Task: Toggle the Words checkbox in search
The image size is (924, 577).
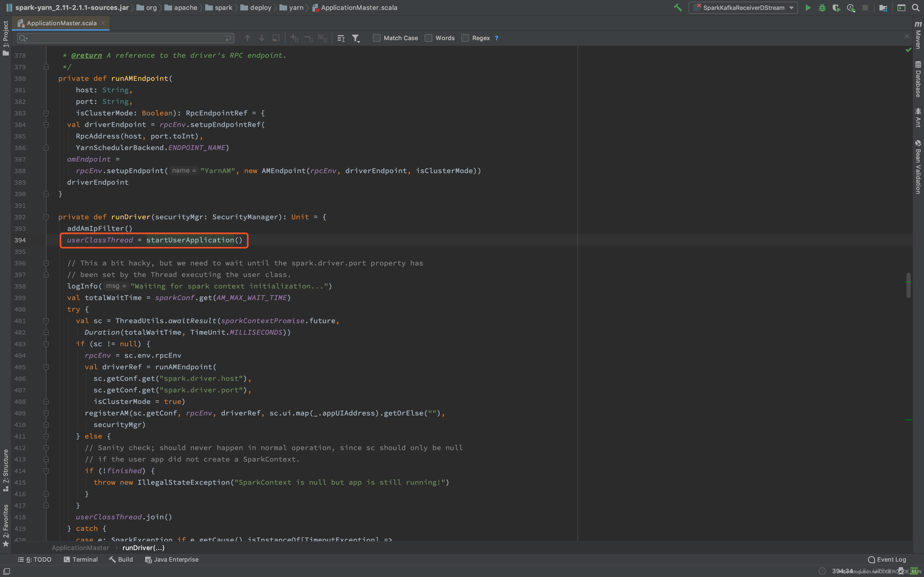Action: pyautogui.click(x=428, y=38)
